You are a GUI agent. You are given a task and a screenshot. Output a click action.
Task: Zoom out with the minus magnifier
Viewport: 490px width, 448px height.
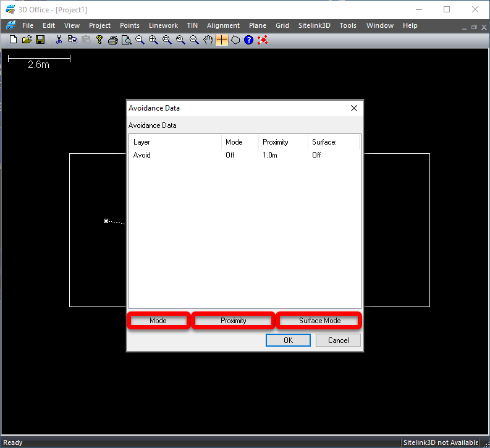pyautogui.click(x=140, y=40)
